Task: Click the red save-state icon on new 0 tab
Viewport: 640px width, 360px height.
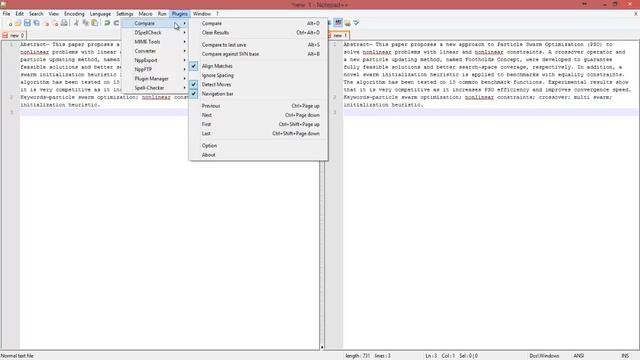Action: tap(5, 36)
